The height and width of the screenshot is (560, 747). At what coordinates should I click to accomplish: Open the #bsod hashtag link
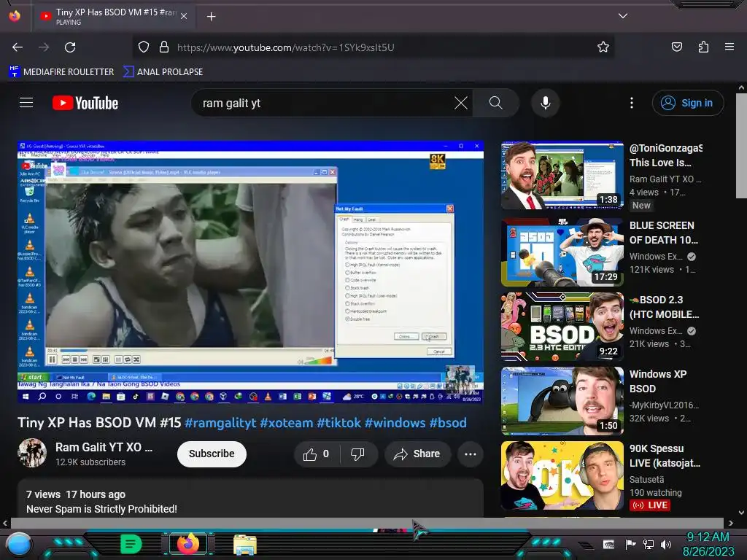448,423
